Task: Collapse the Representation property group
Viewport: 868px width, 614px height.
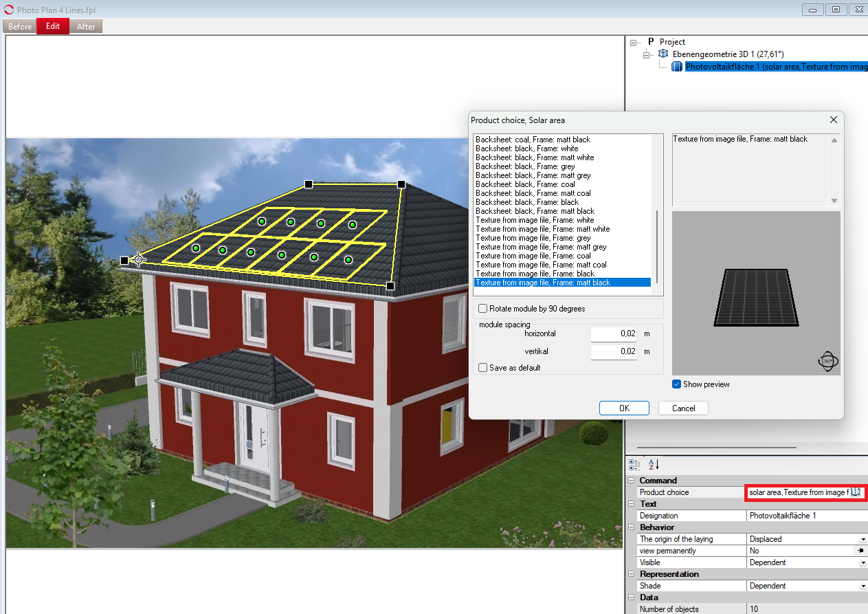Action: pos(632,574)
